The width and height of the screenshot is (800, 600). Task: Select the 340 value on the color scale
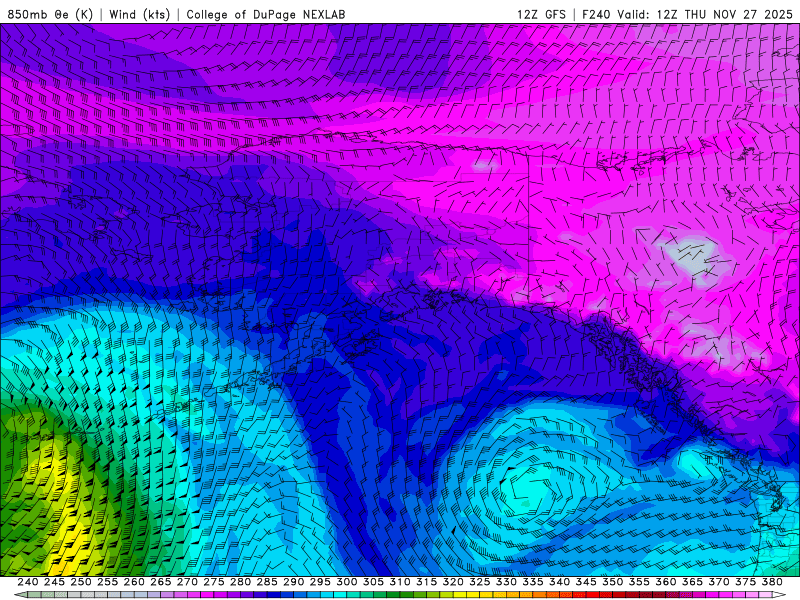pos(559,582)
